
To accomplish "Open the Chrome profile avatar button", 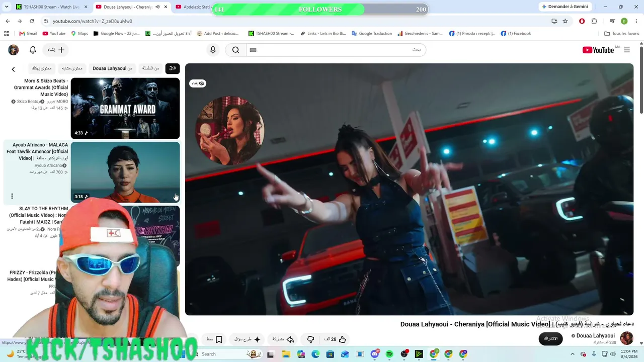I will pyautogui.click(x=624, y=21).
